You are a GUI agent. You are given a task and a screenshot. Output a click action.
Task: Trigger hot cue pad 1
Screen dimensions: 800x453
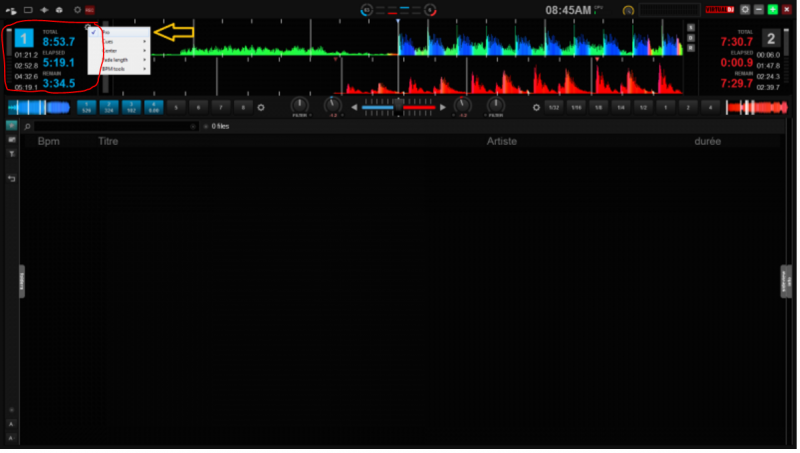pos(87,108)
